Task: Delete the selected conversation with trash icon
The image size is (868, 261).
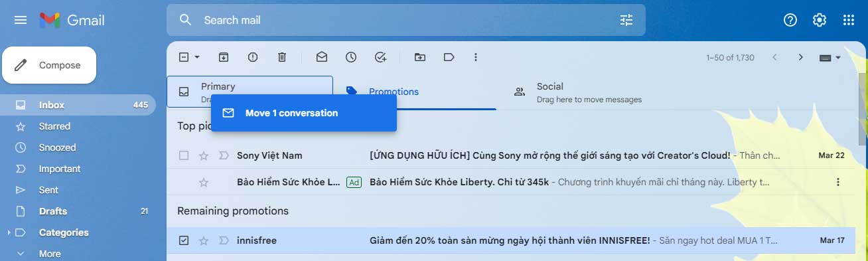Action: pos(282,57)
